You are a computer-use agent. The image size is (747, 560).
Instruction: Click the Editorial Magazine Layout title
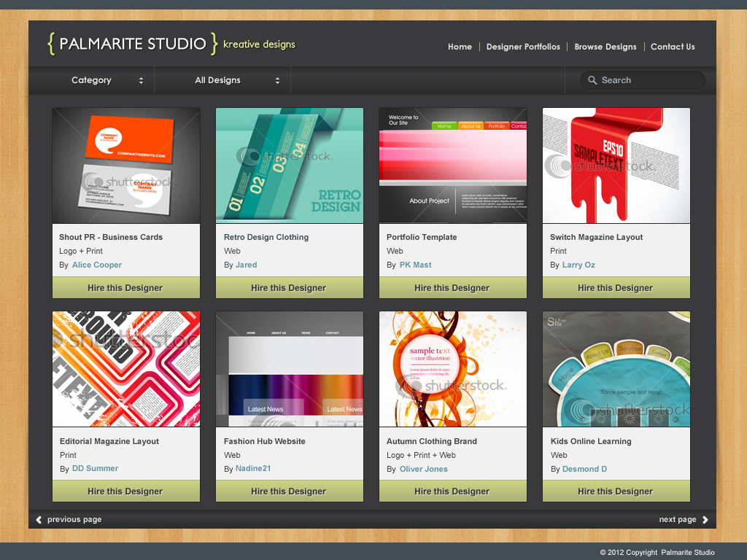[109, 441]
